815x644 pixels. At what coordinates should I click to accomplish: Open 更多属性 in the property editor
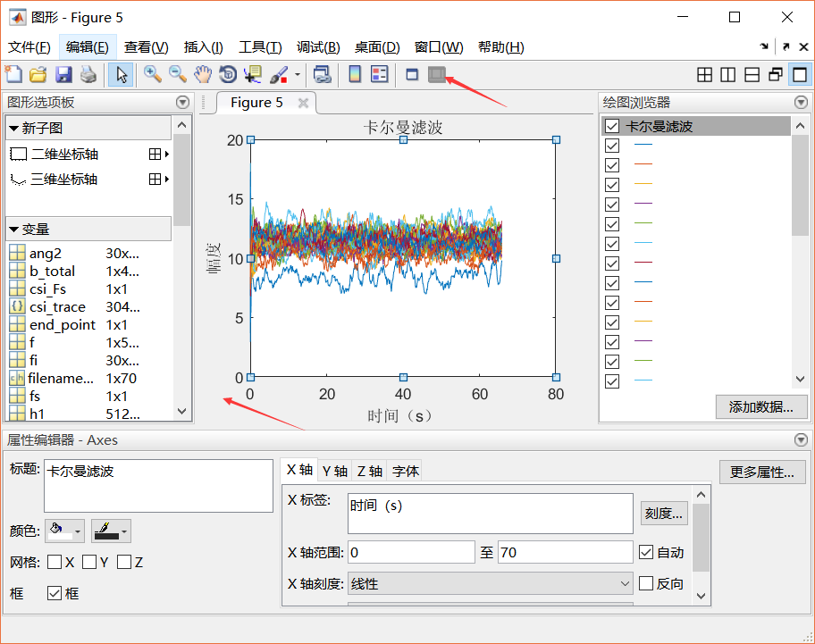point(761,473)
